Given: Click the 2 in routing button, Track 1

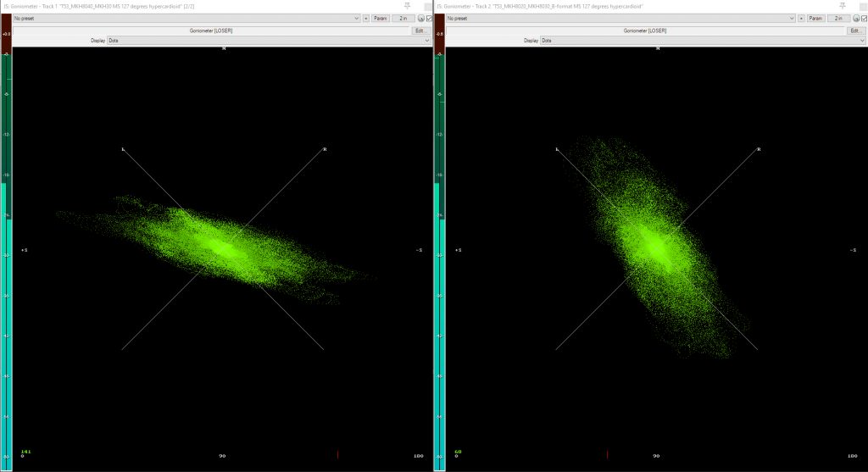Looking at the screenshot, I should (x=403, y=19).
